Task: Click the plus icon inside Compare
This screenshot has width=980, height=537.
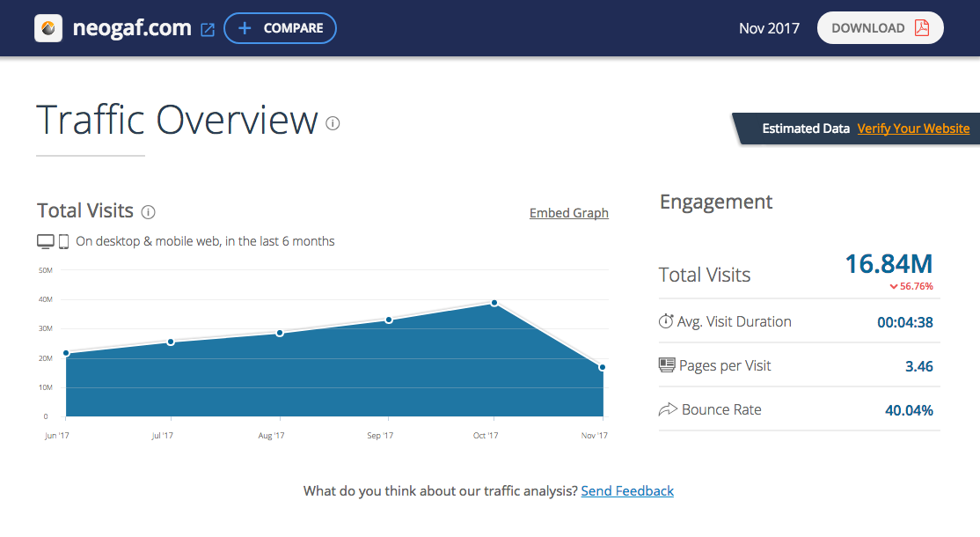Action: pyautogui.click(x=245, y=28)
